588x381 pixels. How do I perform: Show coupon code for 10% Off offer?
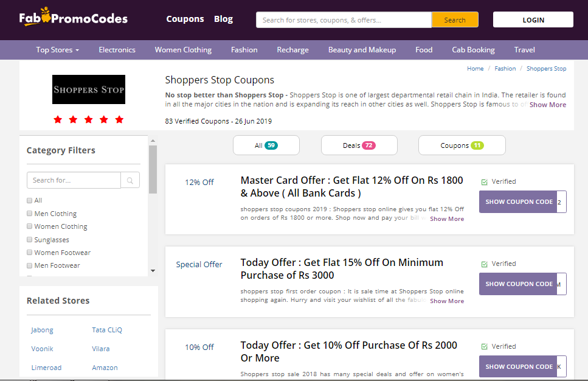click(523, 366)
